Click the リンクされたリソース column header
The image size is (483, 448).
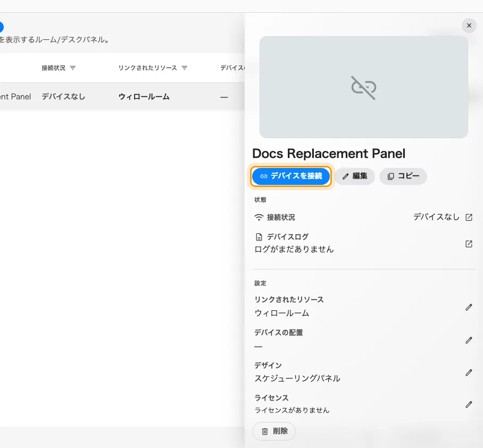tap(147, 67)
